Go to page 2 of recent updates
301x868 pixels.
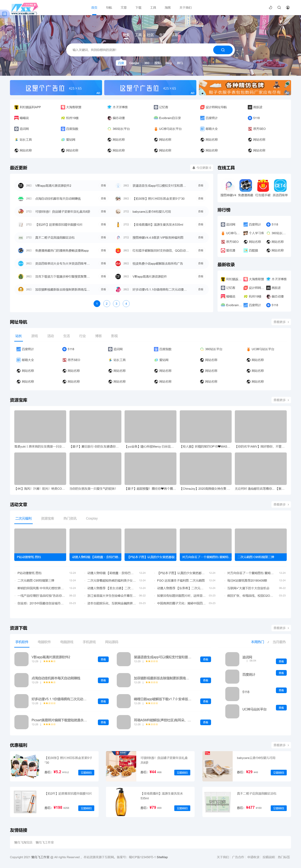pos(107,304)
